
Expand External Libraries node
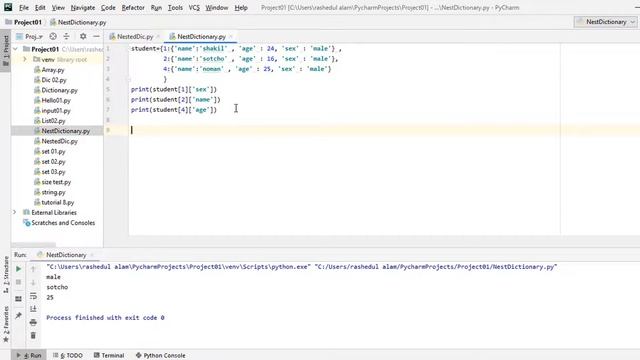coord(15,212)
